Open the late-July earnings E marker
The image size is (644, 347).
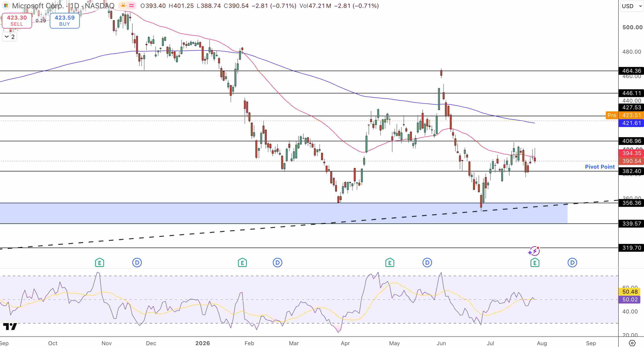[535, 263]
